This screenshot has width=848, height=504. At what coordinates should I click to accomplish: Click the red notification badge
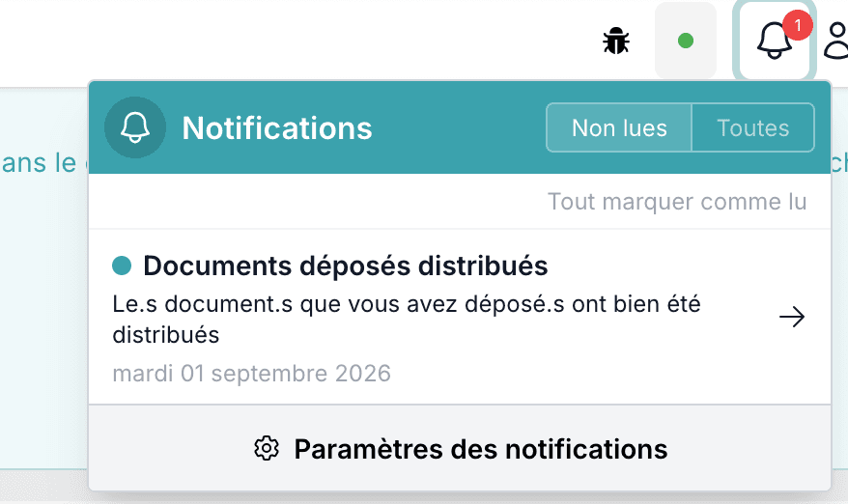[x=797, y=25]
